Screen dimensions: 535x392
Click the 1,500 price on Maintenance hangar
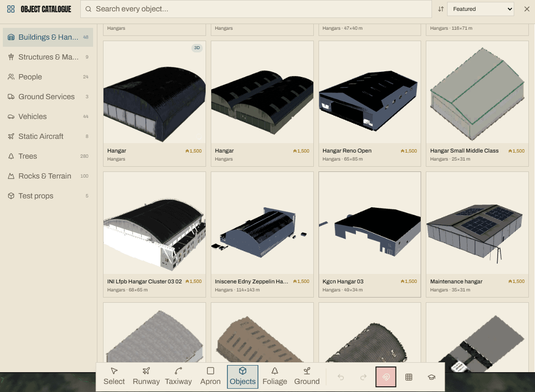point(516,281)
